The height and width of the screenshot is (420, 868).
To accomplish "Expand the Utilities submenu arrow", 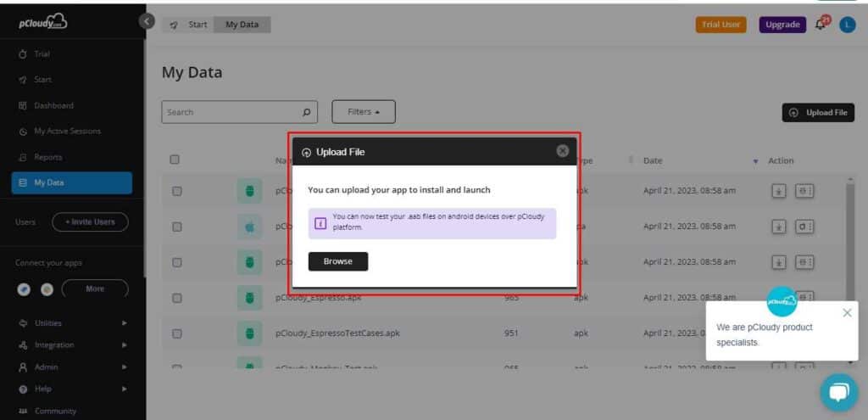I will [124, 323].
